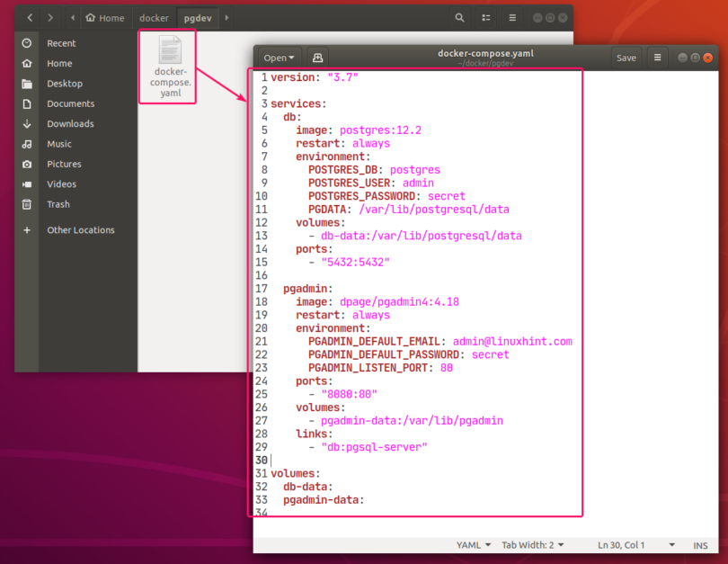Save the docker-compose.yaml file
Screen dimensions: 728x564
[x=626, y=57]
